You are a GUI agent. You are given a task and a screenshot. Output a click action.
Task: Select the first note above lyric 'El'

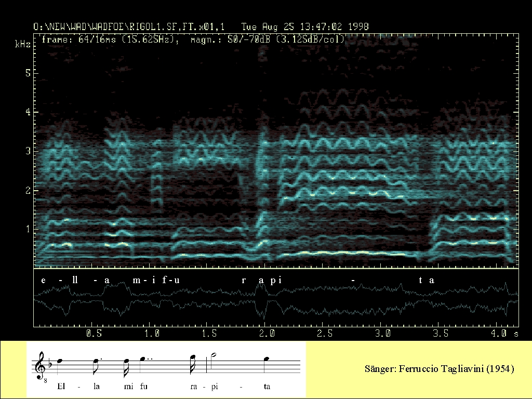(x=60, y=361)
